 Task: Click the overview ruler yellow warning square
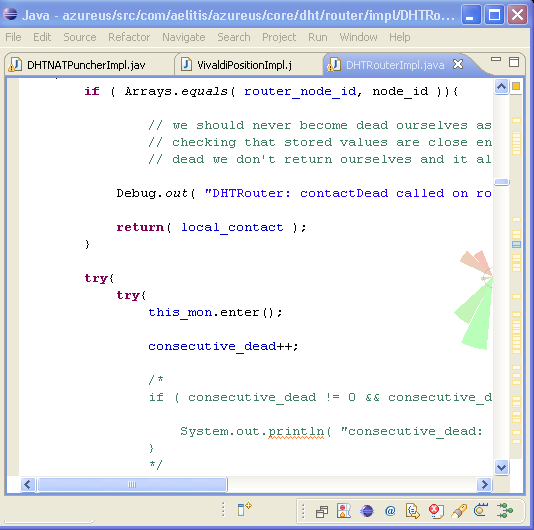[x=516, y=86]
